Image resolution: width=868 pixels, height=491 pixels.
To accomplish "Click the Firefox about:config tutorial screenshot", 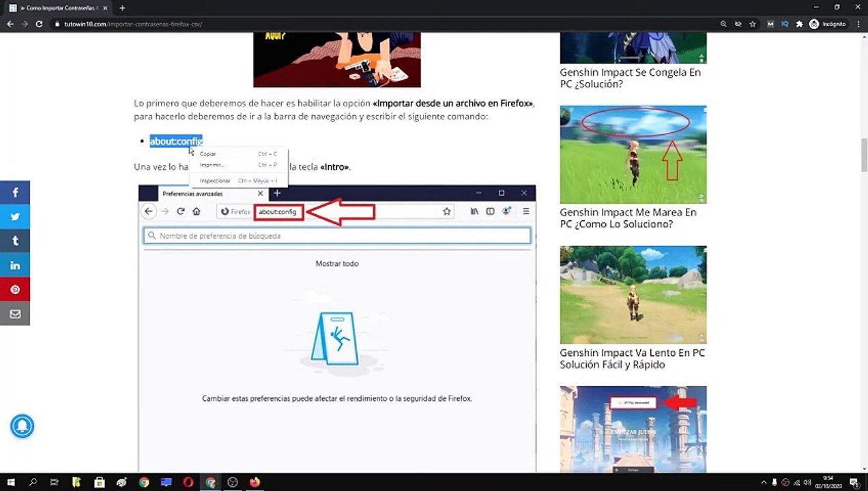I will 337,329.
